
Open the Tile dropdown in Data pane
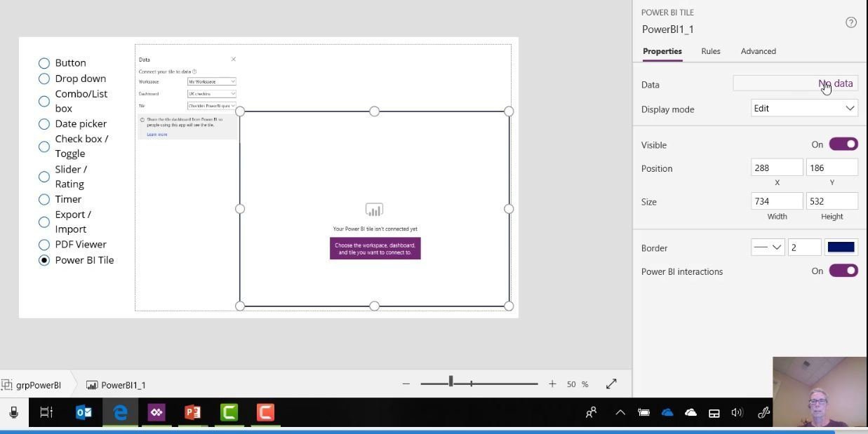[212, 106]
